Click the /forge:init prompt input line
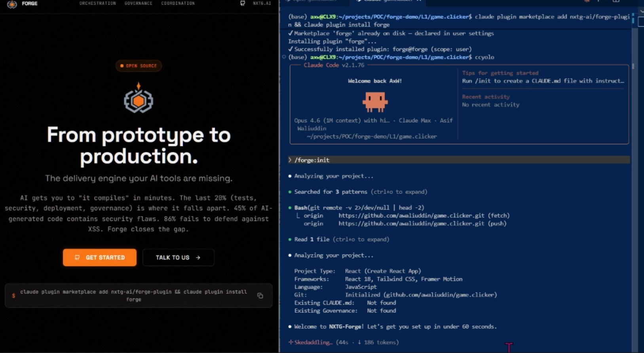Image resolution: width=644 pixels, height=353 pixels. pos(459,160)
